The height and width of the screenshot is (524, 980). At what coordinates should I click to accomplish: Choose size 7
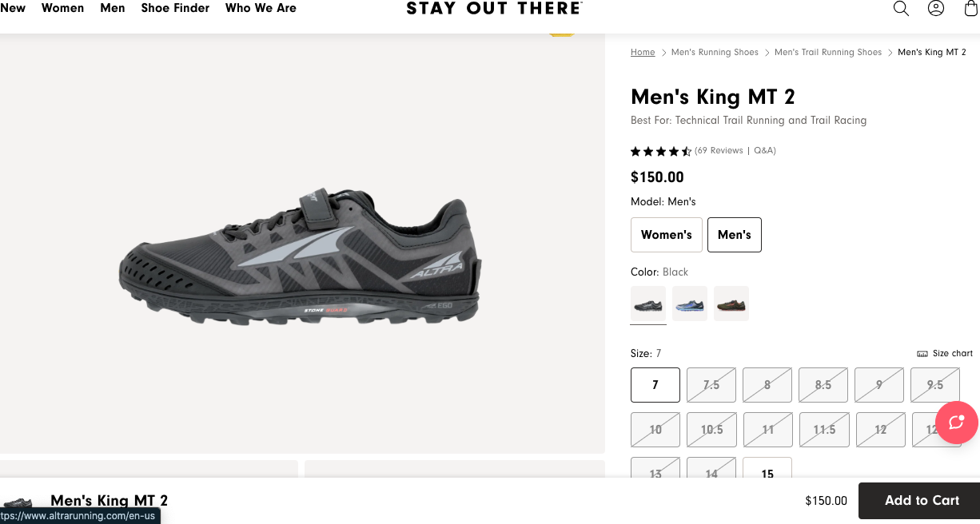(655, 385)
